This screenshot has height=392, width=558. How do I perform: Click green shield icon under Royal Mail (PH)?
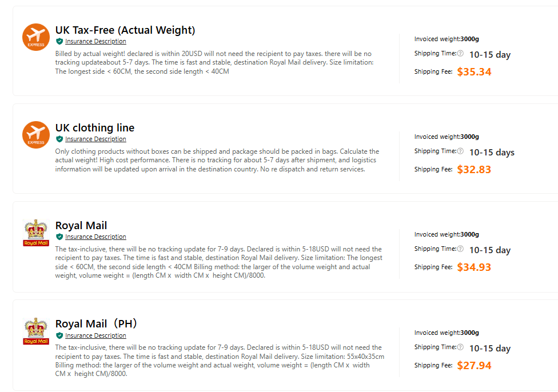coord(59,335)
